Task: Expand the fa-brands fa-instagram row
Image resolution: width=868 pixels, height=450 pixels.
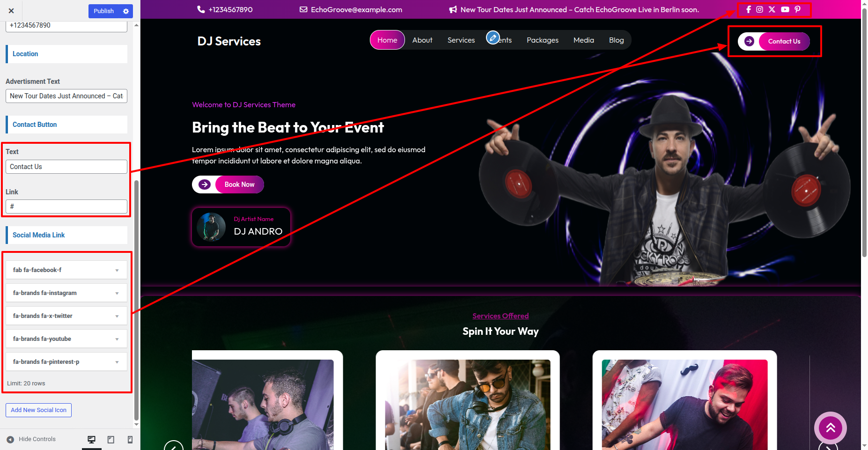Action: [x=117, y=293]
